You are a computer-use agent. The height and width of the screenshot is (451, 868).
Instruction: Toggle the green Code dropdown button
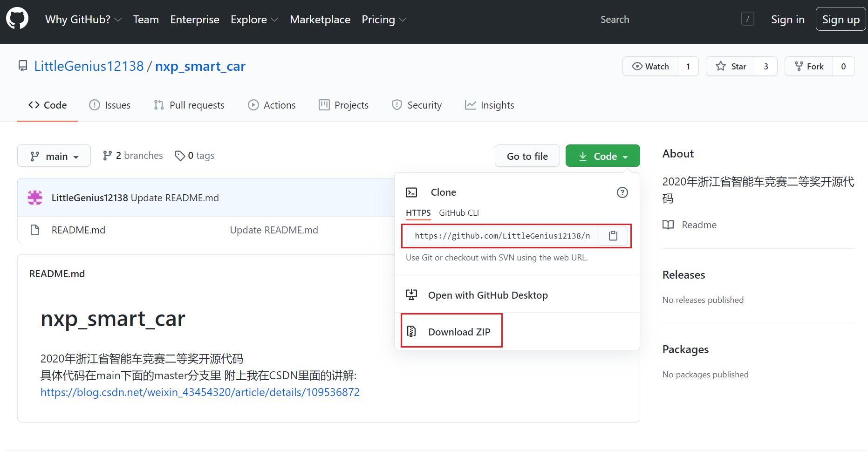602,156
